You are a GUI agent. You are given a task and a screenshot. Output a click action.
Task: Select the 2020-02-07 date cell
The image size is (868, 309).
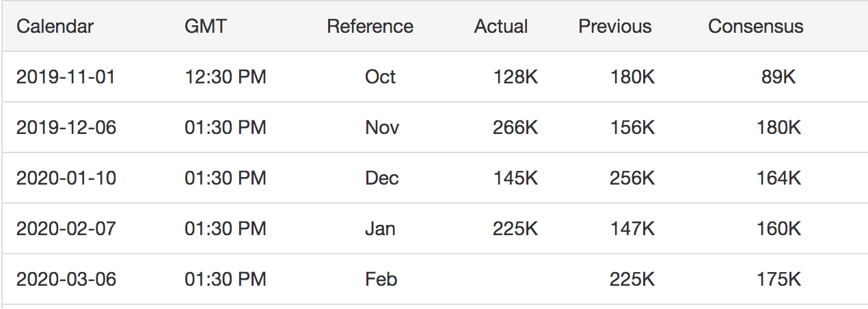pyautogui.click(x=66, y=229)
